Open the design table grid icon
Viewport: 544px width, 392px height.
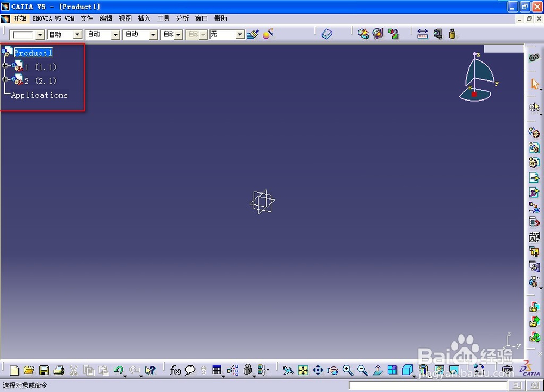pos(217,370)
